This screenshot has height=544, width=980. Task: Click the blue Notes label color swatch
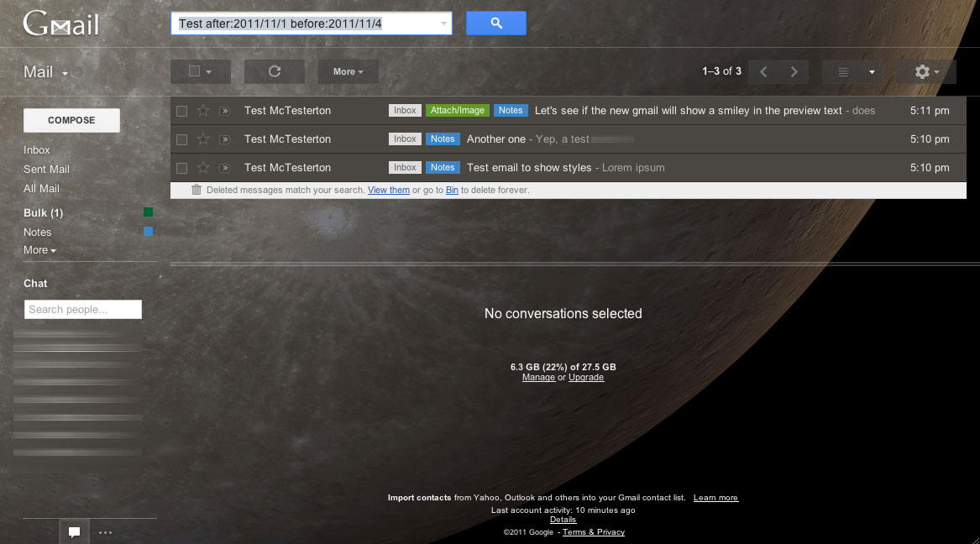pyautogui.click(x=148, y=232)
